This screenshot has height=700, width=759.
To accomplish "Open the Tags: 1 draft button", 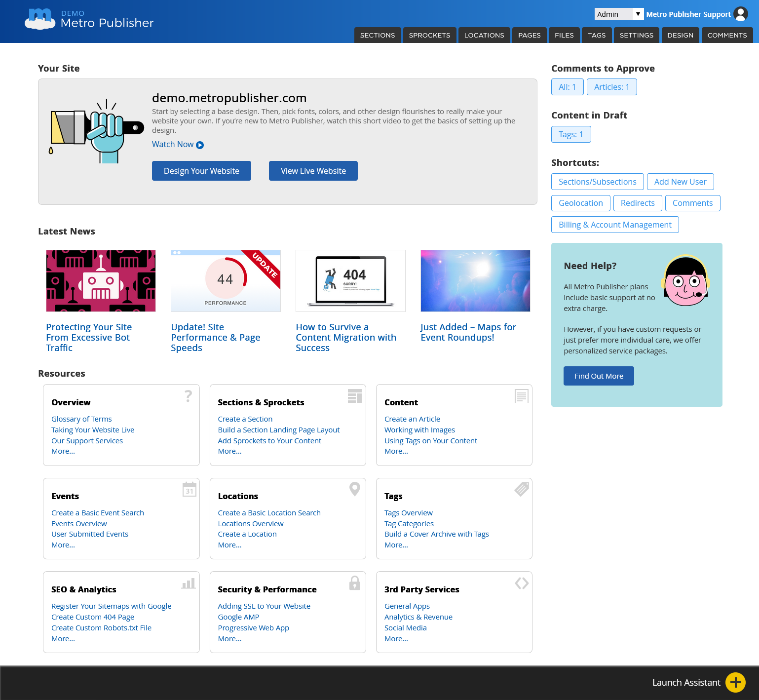I will pyautogui.click(x=571, y=134).
